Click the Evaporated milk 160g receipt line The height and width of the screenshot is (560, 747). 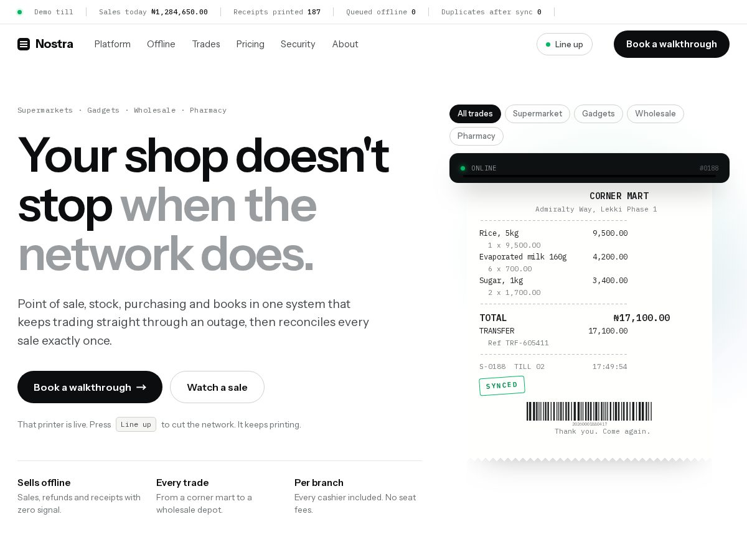[x=553, y=257]
